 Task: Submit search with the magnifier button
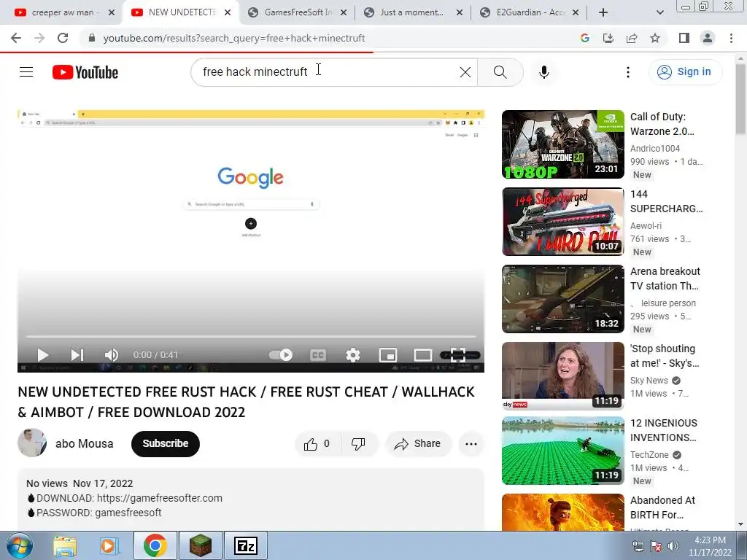click(x=500, y=72)
